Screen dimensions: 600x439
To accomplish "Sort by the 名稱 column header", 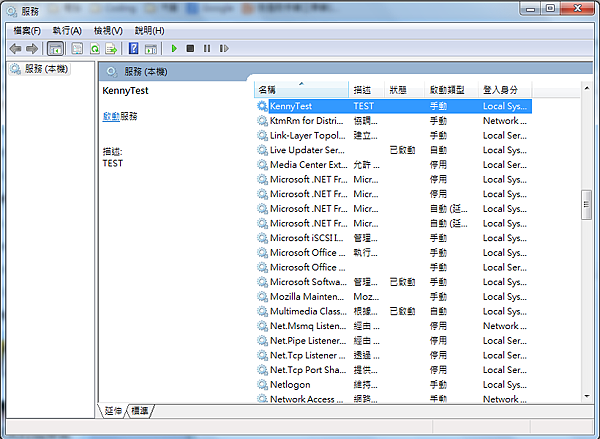I will point(302,90).
